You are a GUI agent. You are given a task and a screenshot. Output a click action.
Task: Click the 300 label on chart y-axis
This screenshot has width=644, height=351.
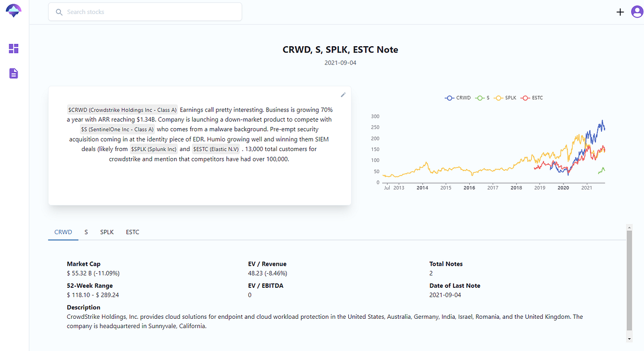click(x=375, y=116)
